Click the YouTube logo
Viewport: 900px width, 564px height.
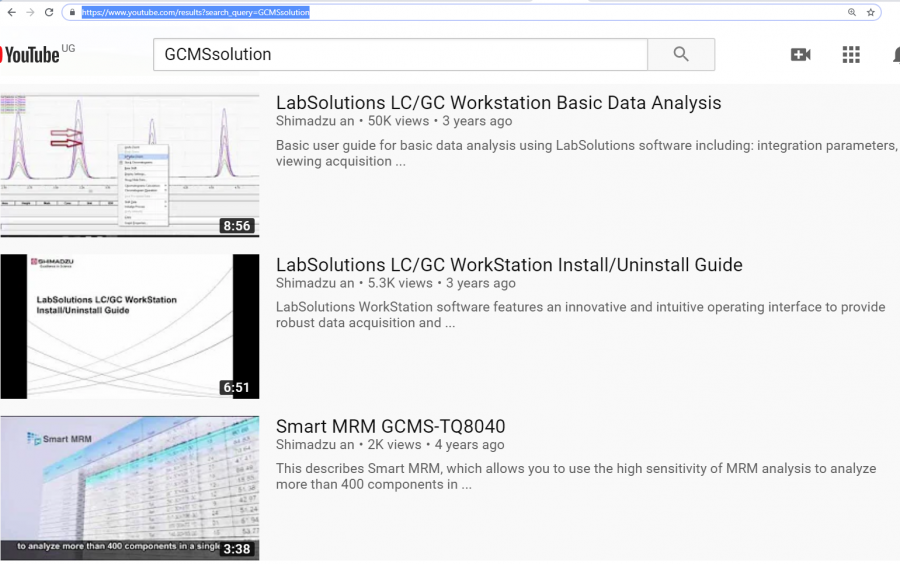point(30,55)
